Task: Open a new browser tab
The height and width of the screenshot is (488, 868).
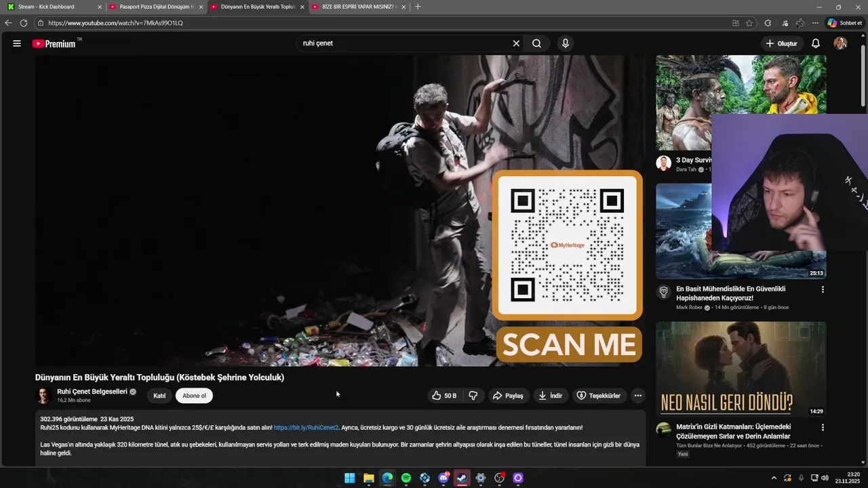Action: [418, 7]
